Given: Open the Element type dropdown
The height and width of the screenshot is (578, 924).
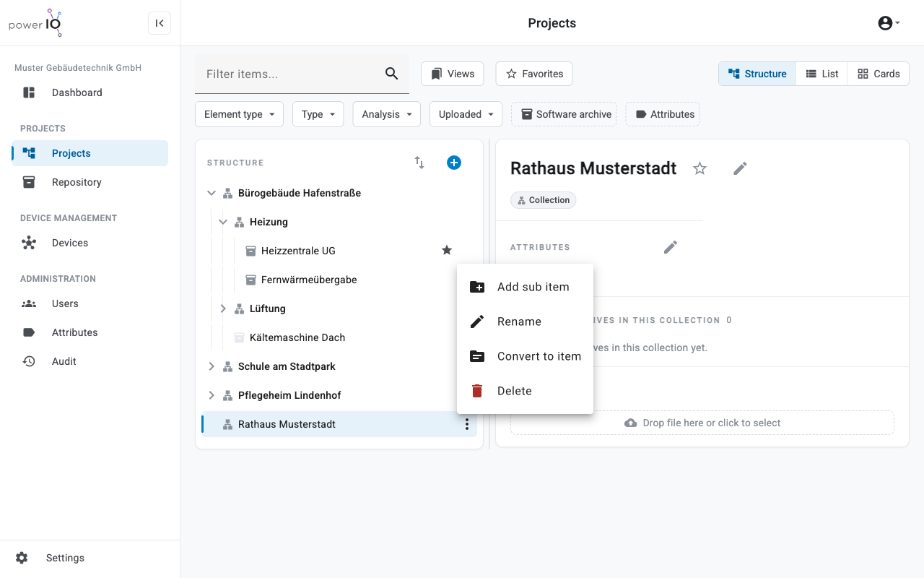Looking at the screenshot, I should click(x=239, y=114).
